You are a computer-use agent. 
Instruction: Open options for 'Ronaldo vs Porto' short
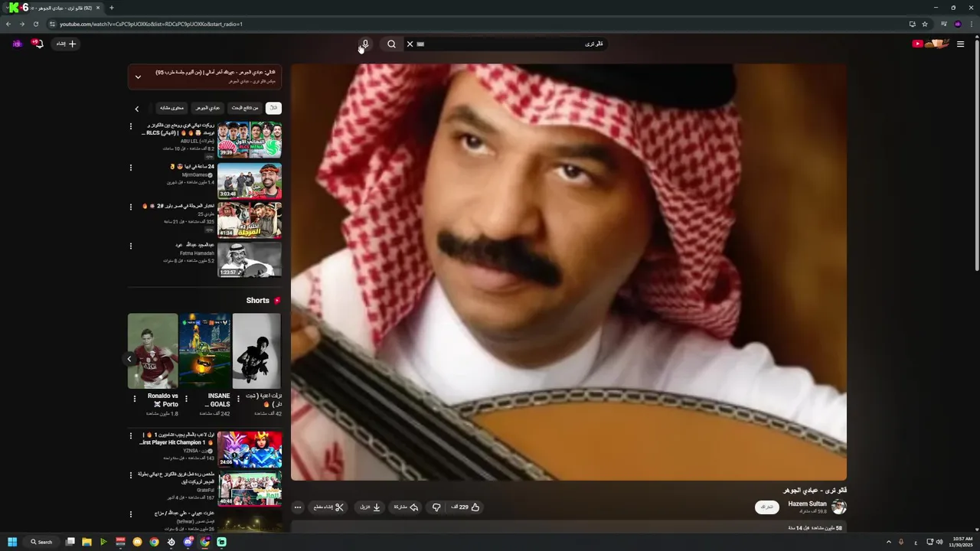(x=135, y=399)
